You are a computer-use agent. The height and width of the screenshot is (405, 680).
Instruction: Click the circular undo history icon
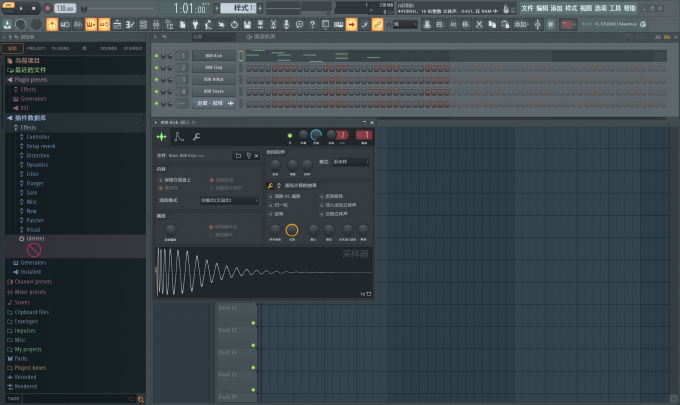pos(234,25)
